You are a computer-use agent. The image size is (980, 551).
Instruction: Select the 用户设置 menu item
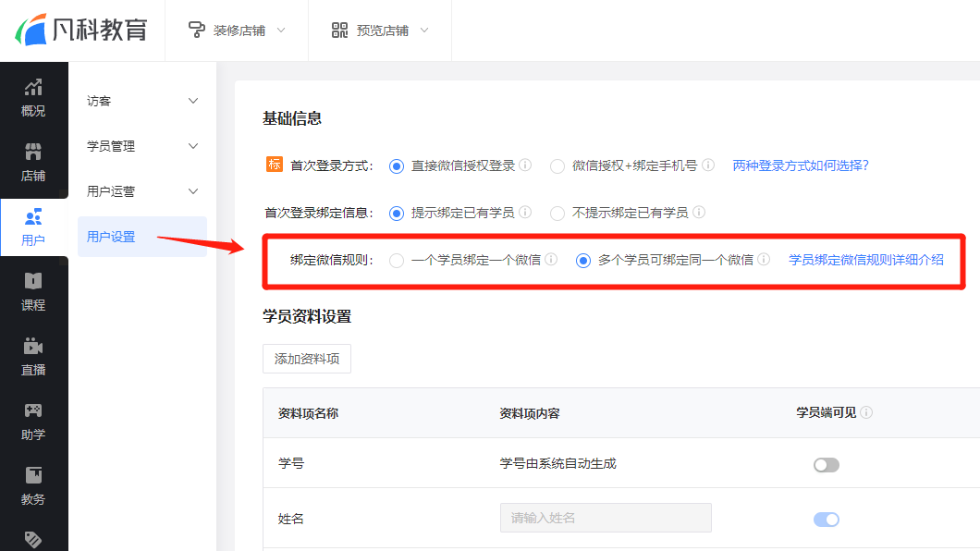tap(142, 237)
